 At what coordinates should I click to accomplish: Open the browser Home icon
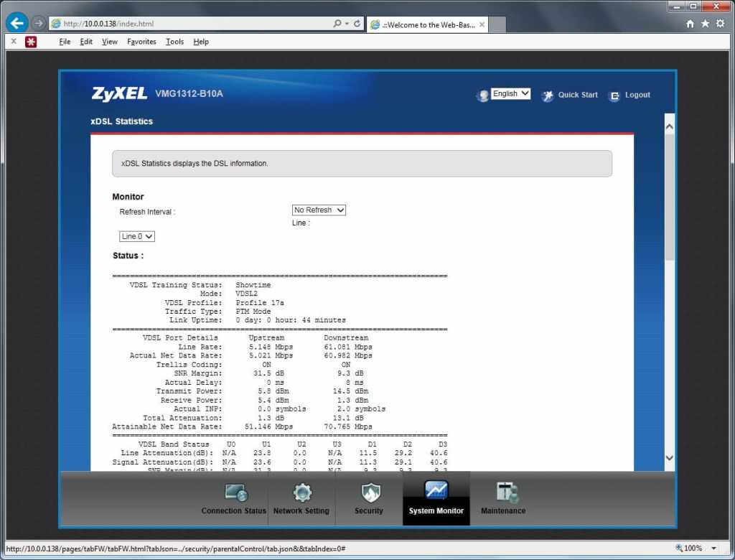click(690, 24)
